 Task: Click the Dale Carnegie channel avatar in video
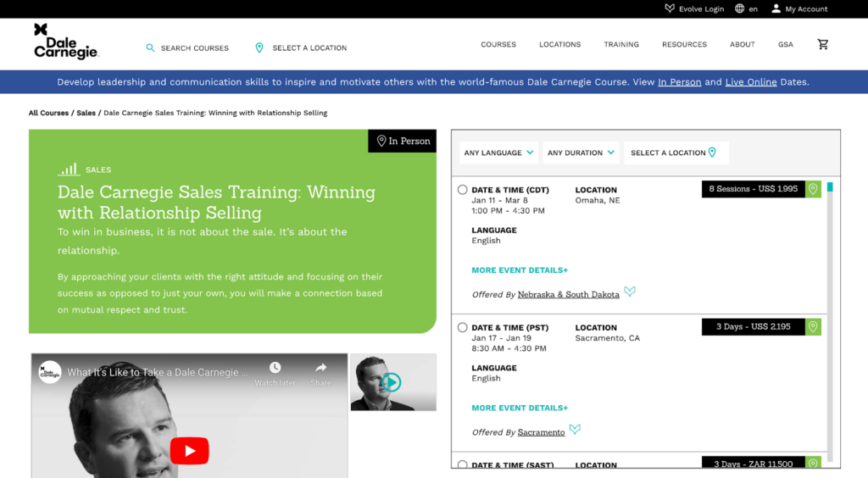tap(50, 372)
